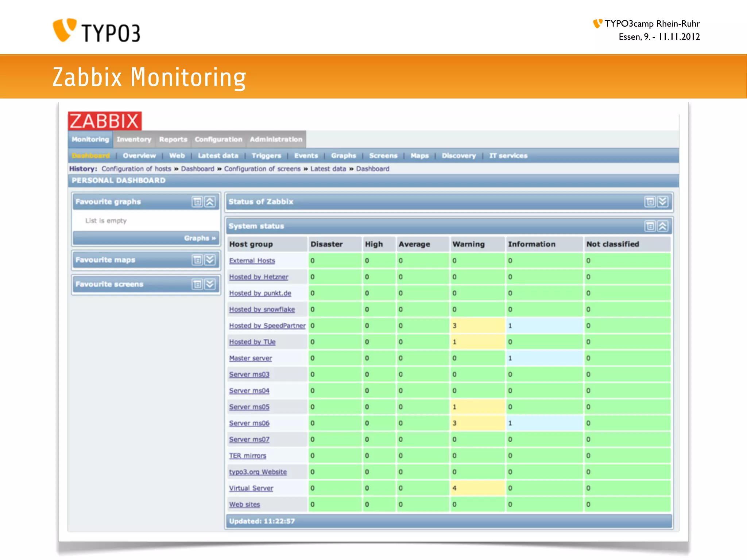Open the typo3.org Website host group
The width and height of the screenshot is (747, 560).
tap(258, 472)
